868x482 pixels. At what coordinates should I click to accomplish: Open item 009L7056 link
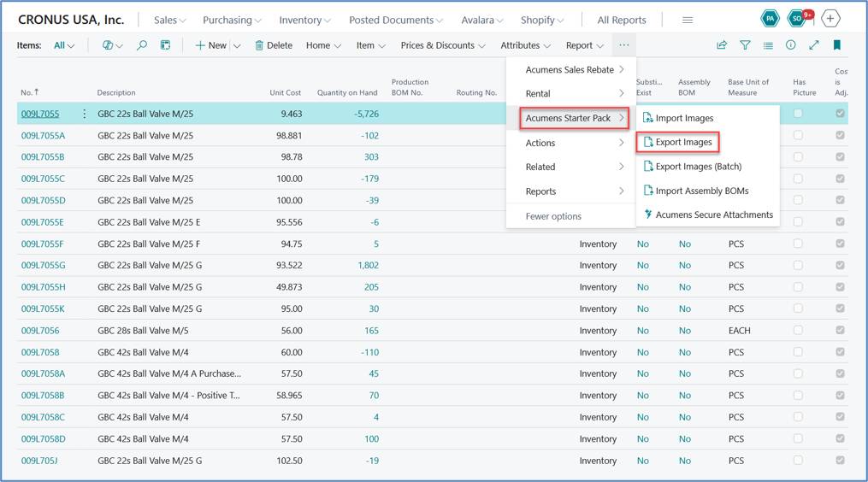coord(40,331)
